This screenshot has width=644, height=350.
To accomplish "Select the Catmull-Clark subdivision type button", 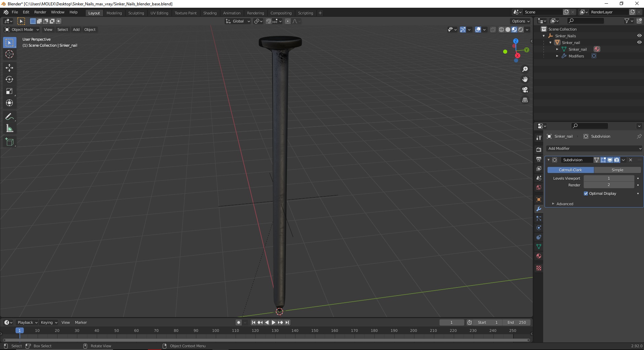I will point(570,170).
